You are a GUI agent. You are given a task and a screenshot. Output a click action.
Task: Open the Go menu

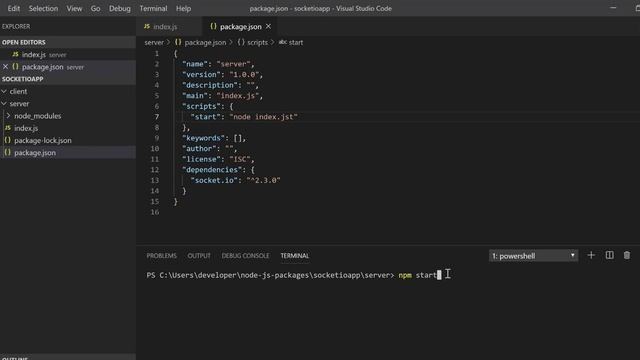click(96, 9)
